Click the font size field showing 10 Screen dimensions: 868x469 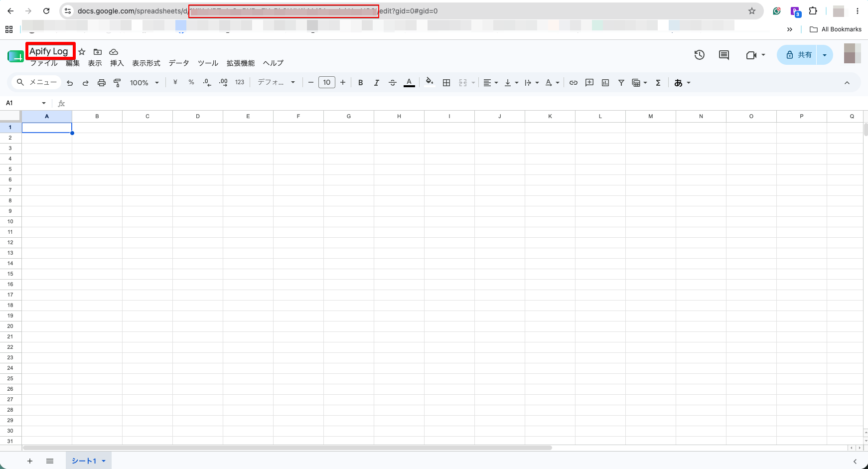tap(327, 83)
